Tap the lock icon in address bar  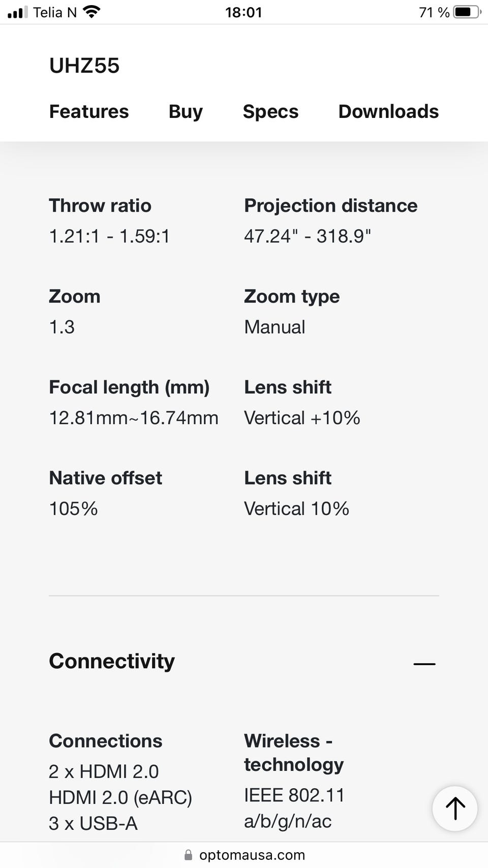point(188,855)
